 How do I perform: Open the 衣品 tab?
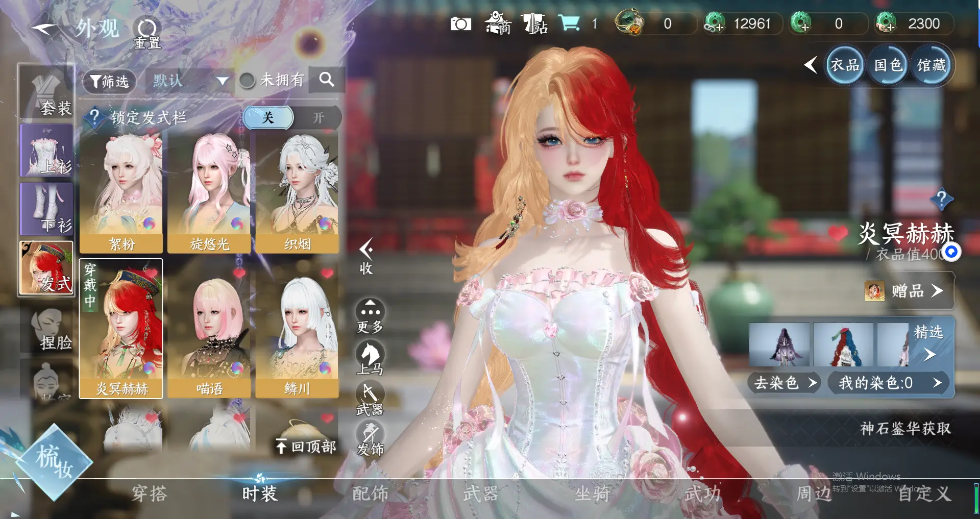point(845,65)
